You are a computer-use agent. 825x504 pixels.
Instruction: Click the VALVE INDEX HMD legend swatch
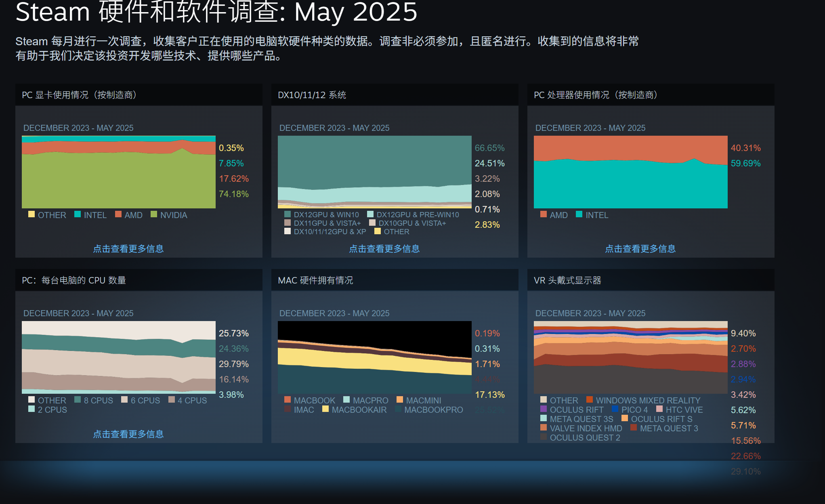[544, 427]
